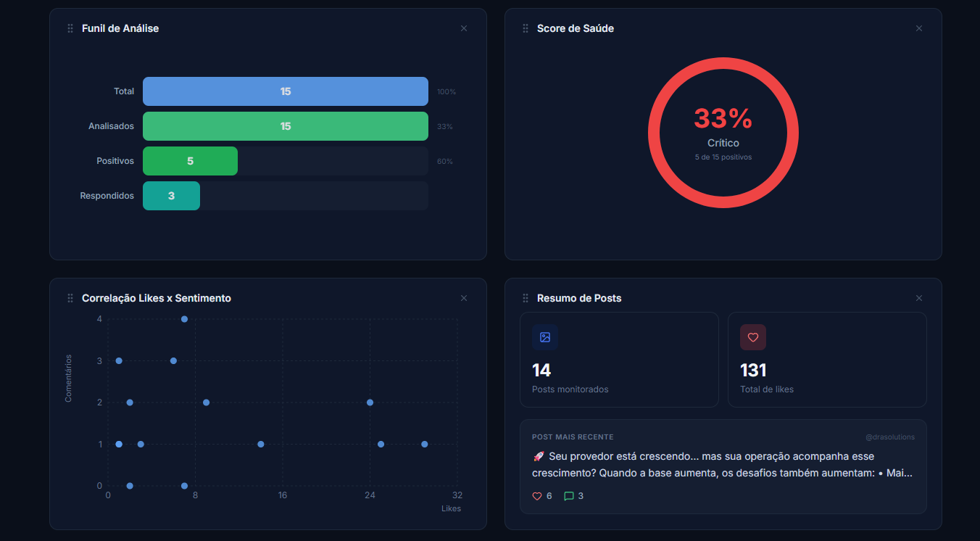Open the most recent post text
980x541 pixels.
coord(722,465)
